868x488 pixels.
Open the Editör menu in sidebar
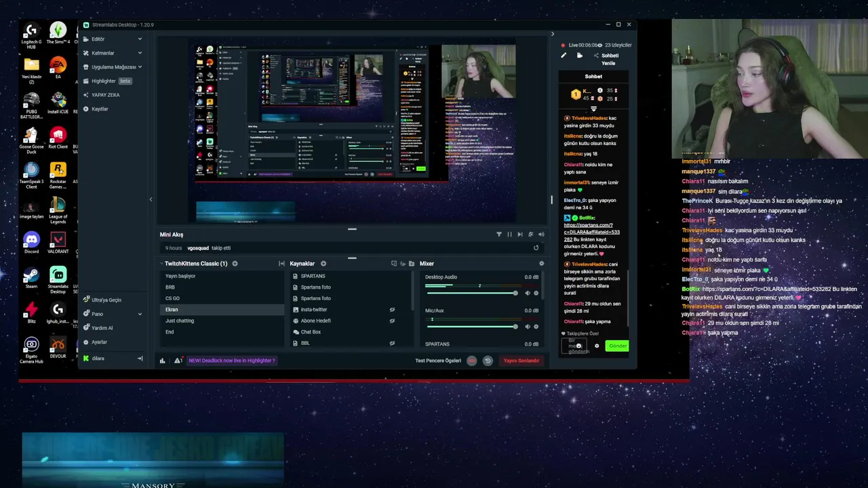(98, 39)
